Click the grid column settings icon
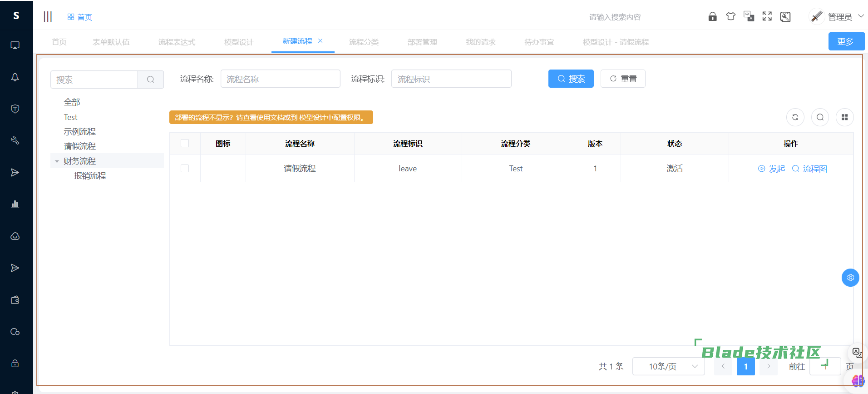The width and height of the screenshot is (868, 394). click(844, 117)
